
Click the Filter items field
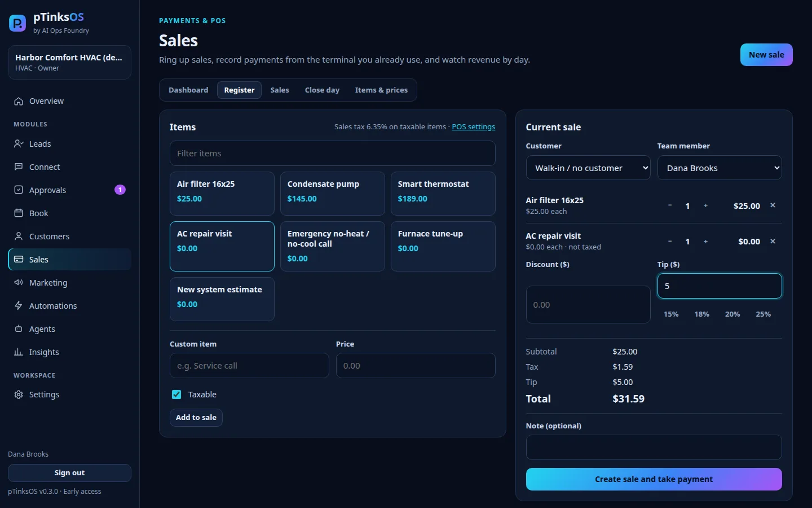[x=333, y=154]
